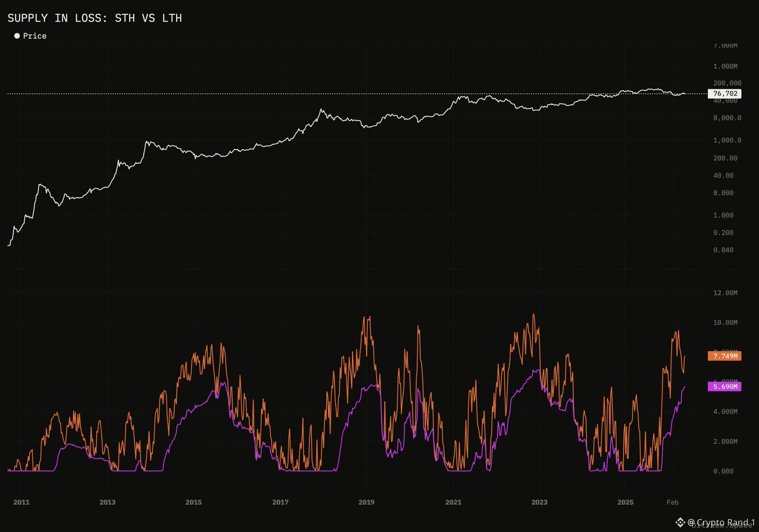Select the purple 5.690M value tag
The width and height of the screenshot is (759, 532).
725,387
